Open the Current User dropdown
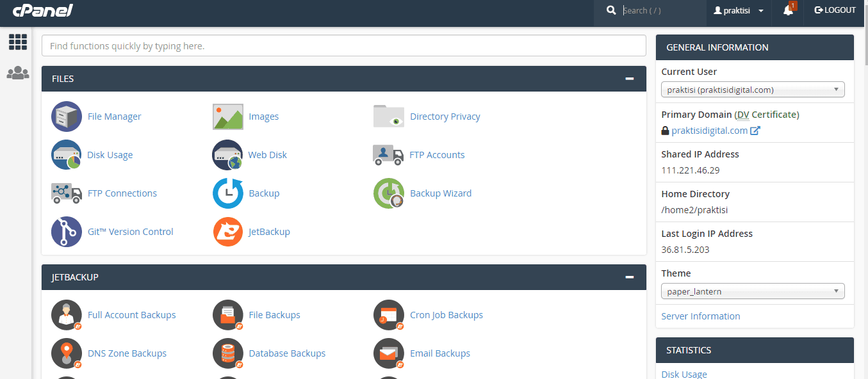This screenshot has height=379, width=868. click(x=753, y=90)
